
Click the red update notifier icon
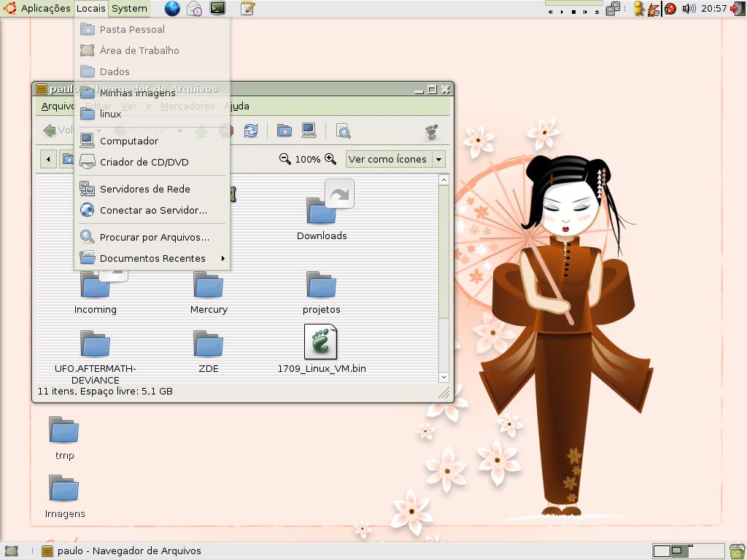[x=670, y=9]
